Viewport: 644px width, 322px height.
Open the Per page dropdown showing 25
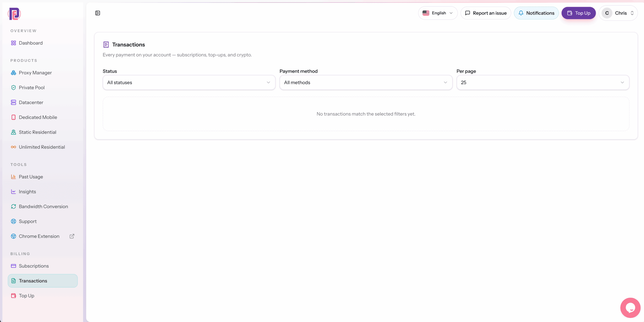(x=543, y=83)
